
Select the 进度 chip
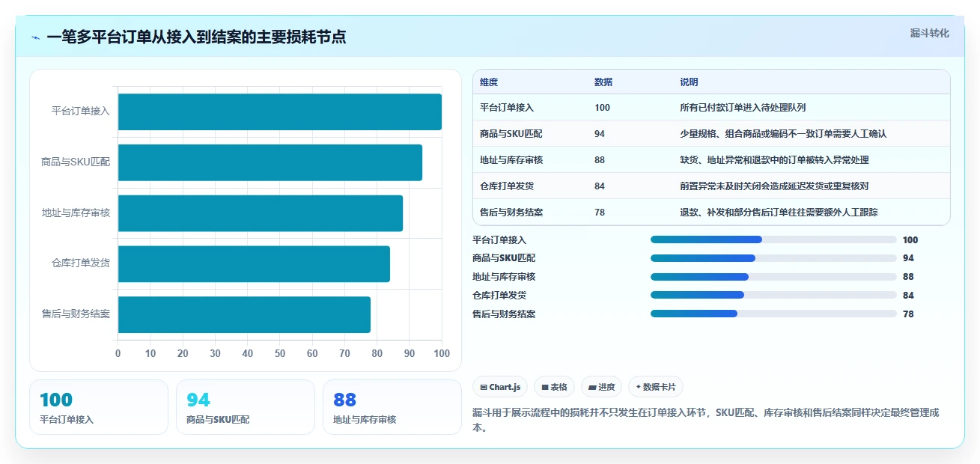pos(601,387)
